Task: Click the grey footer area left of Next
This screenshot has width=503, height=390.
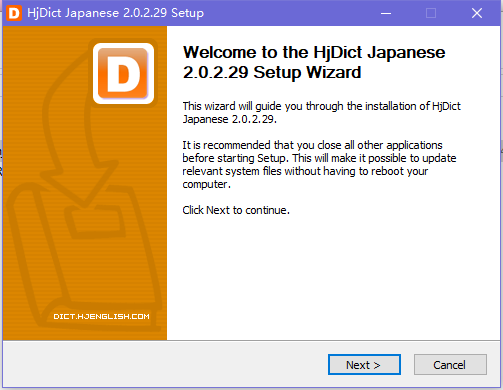Action: pyautogui.click(x=165, y=364)
